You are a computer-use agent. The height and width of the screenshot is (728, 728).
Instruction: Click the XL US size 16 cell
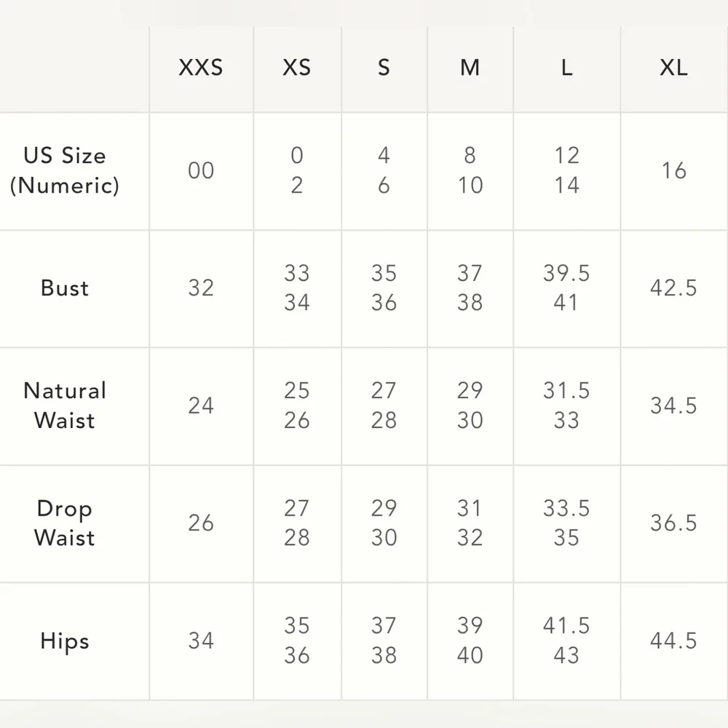point(673,170)
